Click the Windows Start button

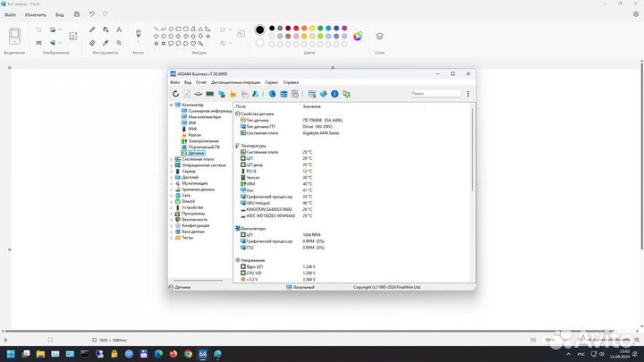(11, 354)
